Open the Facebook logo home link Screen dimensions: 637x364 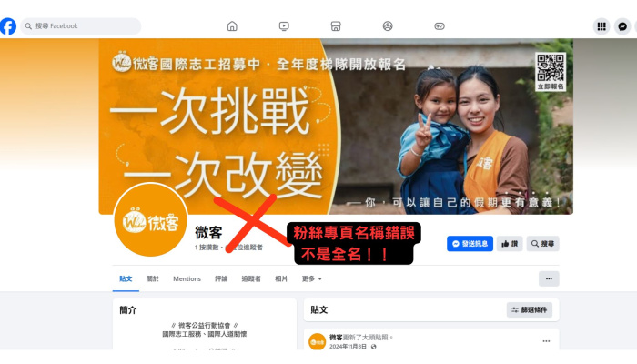coord(8,26)
